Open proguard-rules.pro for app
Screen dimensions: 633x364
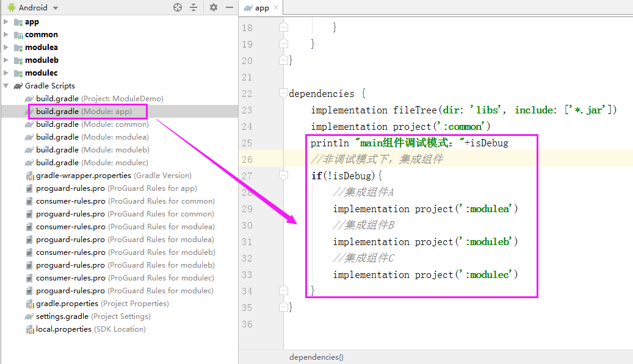pyautogui.click(x=117, y=188)
